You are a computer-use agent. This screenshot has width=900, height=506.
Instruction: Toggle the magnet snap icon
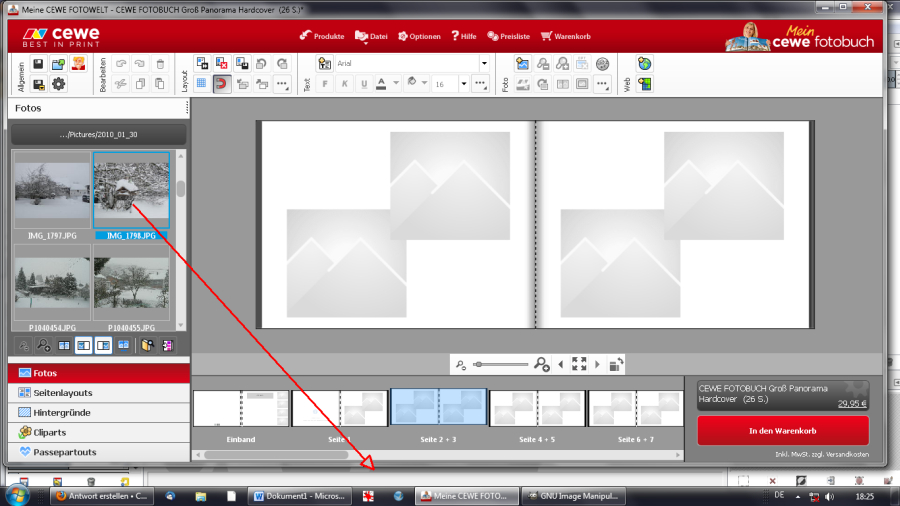[x=221, y=84]
